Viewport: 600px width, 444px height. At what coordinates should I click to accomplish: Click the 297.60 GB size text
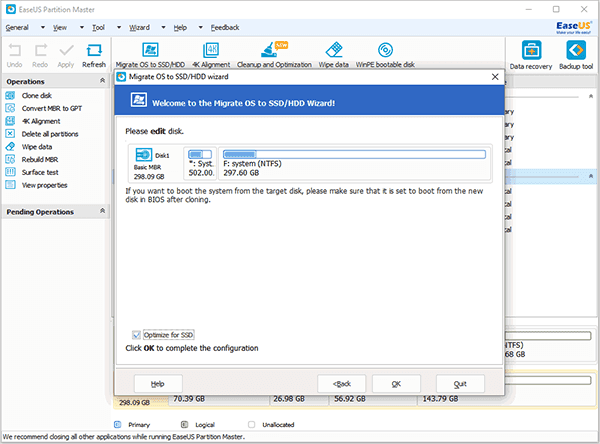pyautogui.click(x=241, y=173)
